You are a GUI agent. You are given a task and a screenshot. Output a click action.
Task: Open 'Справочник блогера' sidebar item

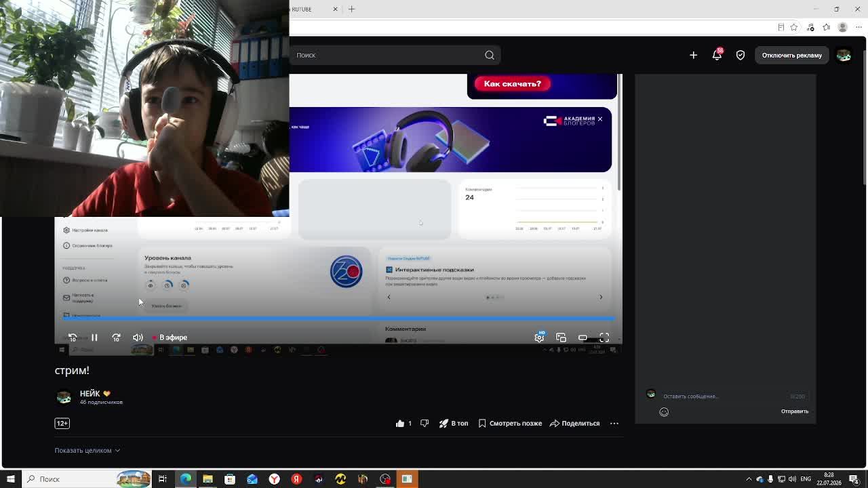(87, 245)
